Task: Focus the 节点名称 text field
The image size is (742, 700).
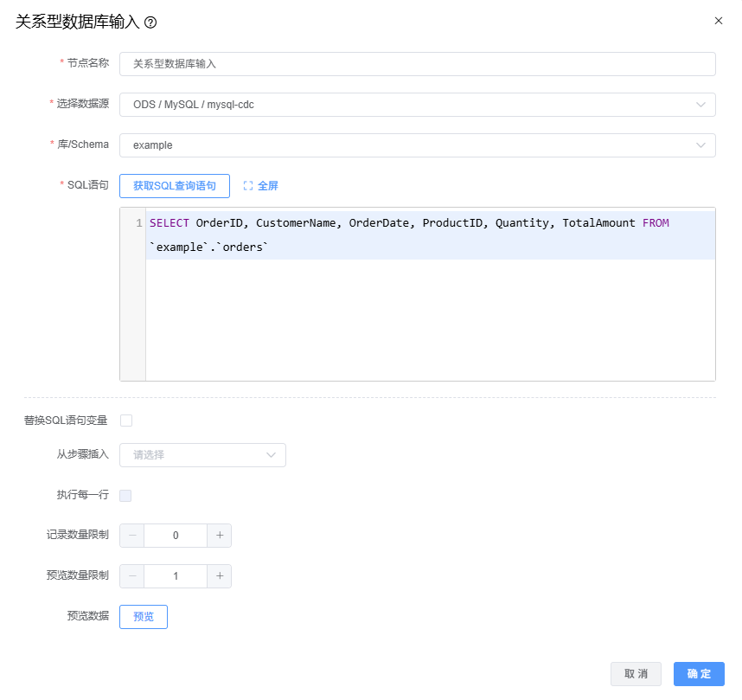Action: [x=417, y=64]
